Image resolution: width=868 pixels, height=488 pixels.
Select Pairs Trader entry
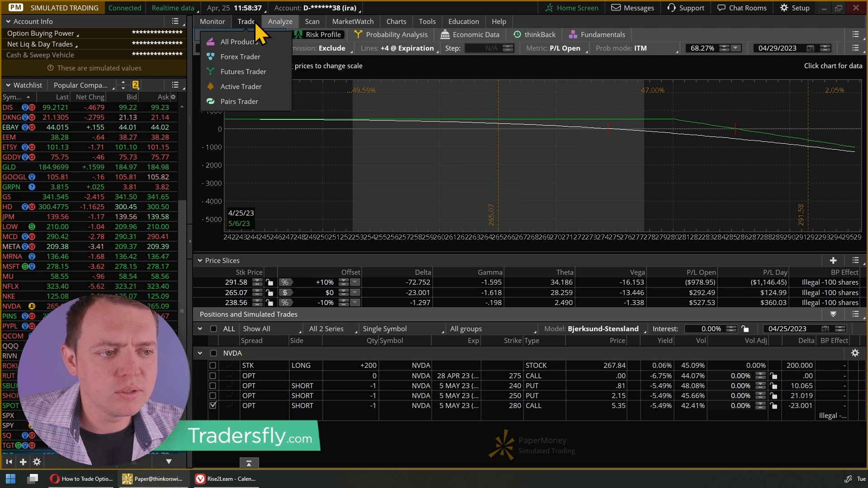[x=239, y=101]
